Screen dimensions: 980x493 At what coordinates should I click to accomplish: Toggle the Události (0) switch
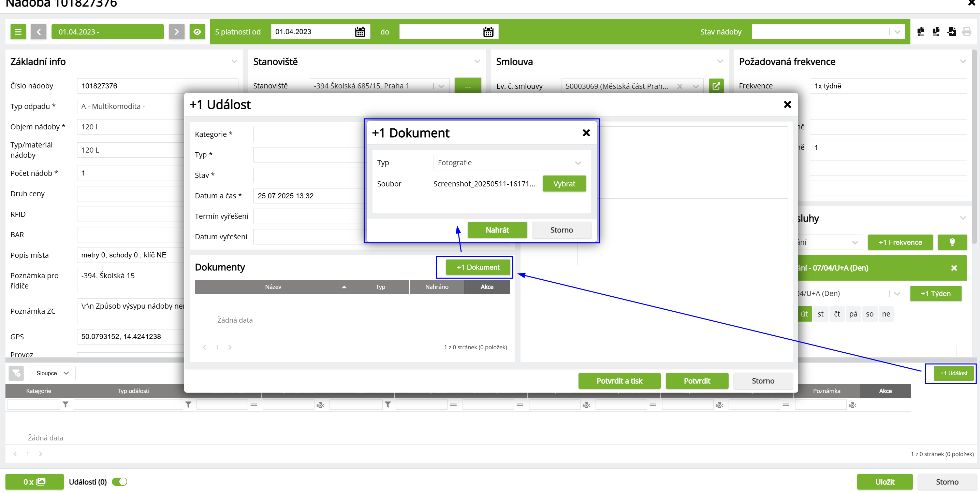click(119, 482)
